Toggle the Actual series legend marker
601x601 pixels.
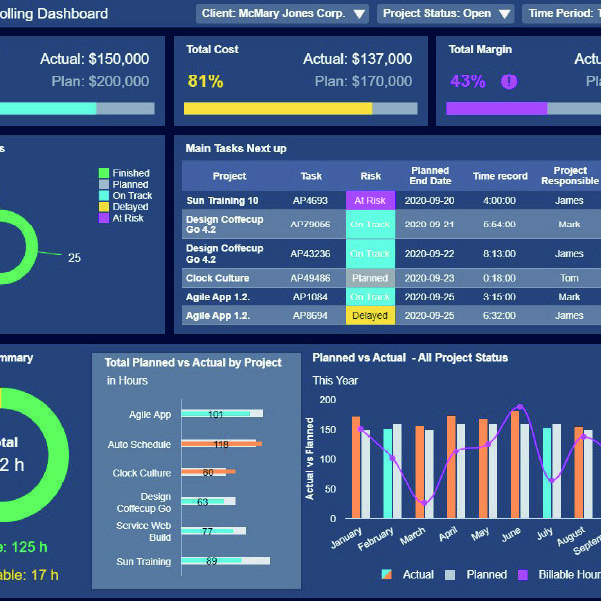pyautogui.click(x=387, y=574)
